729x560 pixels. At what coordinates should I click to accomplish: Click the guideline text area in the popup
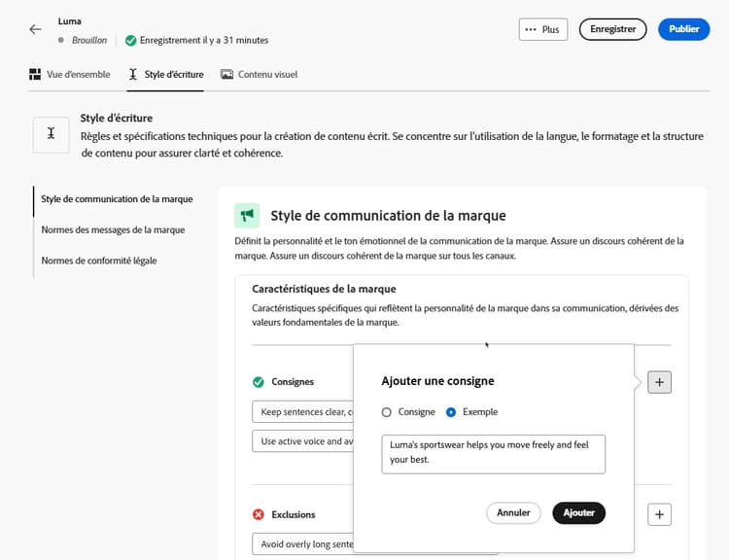tap(493, 454)
